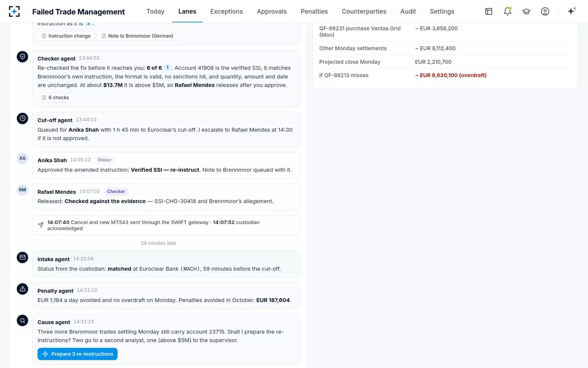
Task: Click the Projected close Monday row label
Action: [x=350, y=62]
